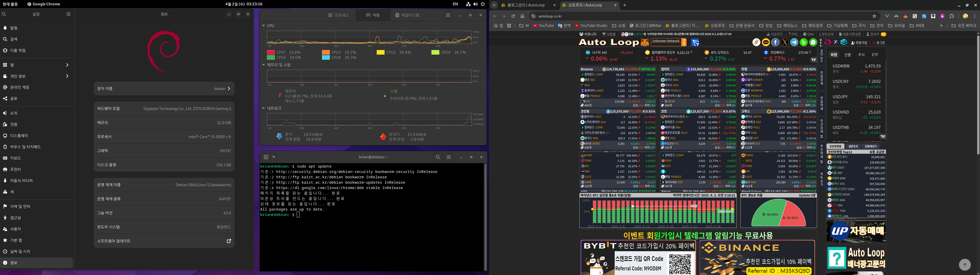Screen dimensions: 980x275
Task: Switch to 파일시스템 tab in System Monitor
Action: [407, 15]
